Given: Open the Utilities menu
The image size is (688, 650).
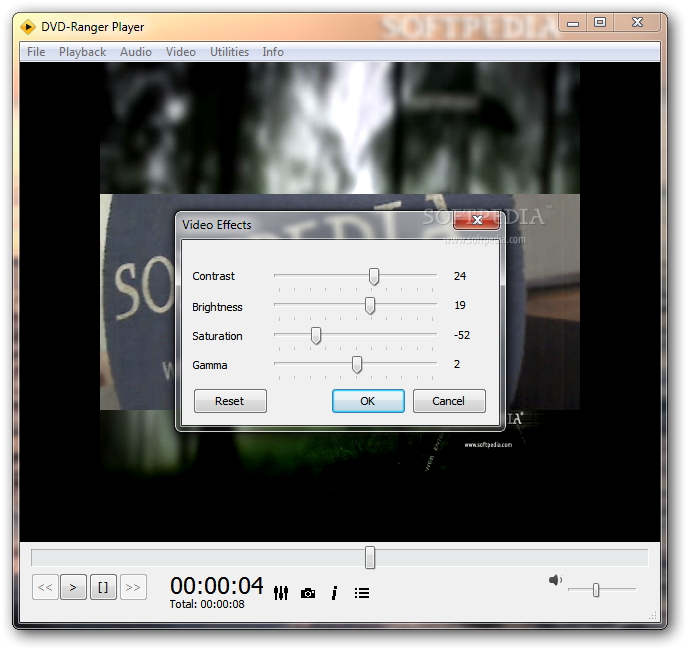Looking at the screenshot, I should tap(229, 52).
